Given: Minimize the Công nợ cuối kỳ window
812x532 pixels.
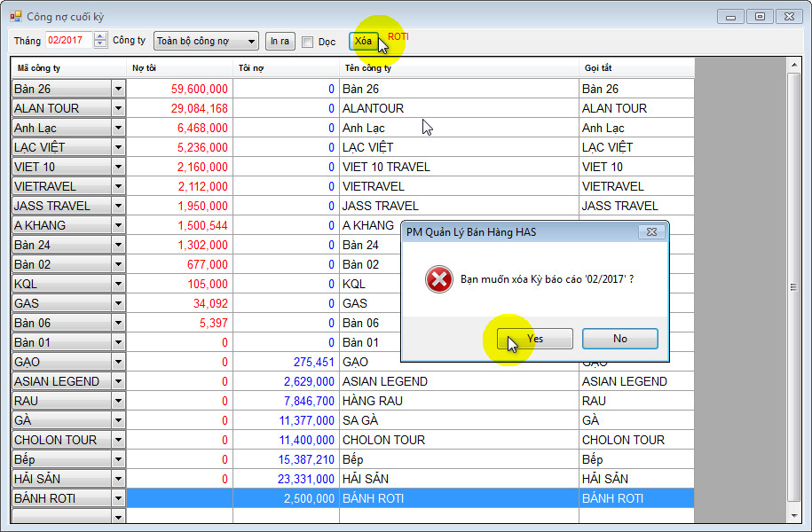Looking at the screenshot, I should pyautogui.click(x=730, y=17).
